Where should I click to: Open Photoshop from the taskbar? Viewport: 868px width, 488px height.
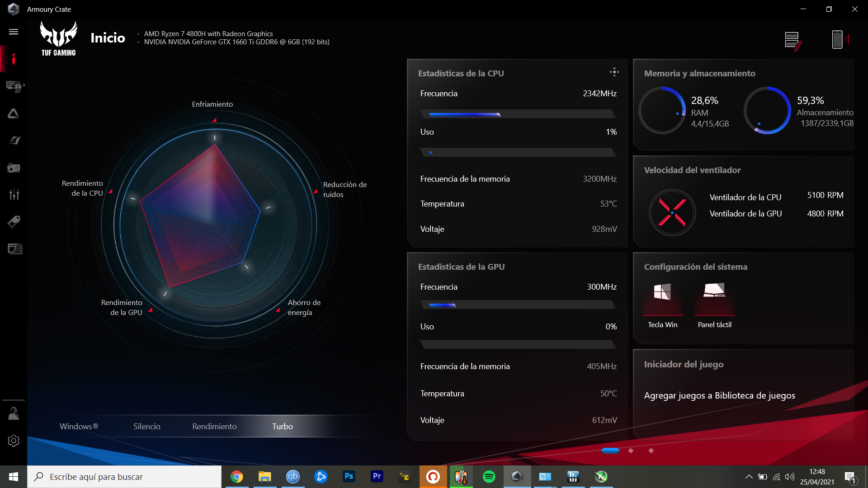[349, 477]
